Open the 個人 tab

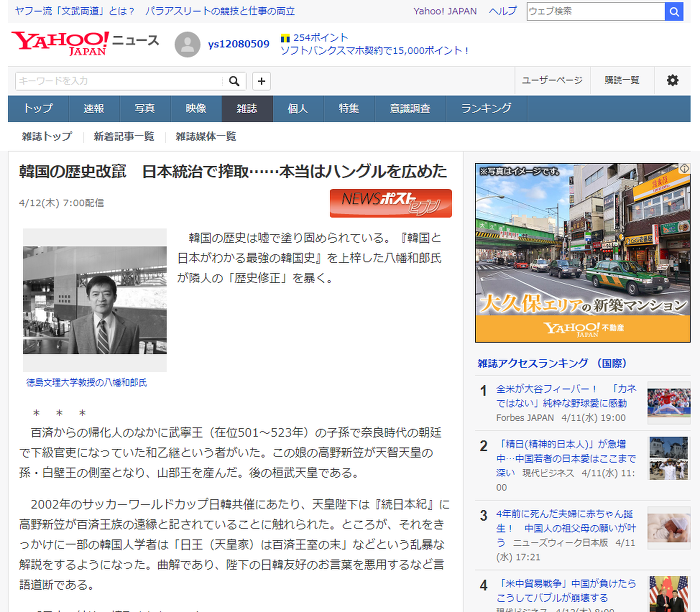(298, 108)
